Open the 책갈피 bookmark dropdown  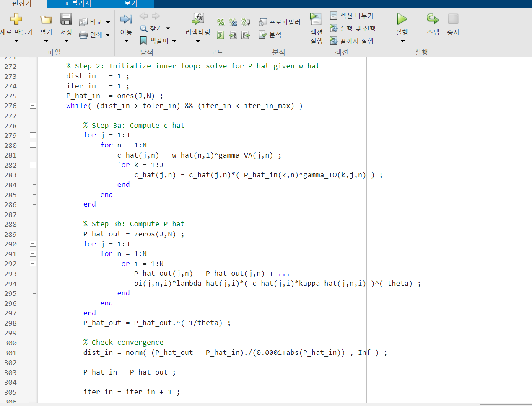coord(174,41)
